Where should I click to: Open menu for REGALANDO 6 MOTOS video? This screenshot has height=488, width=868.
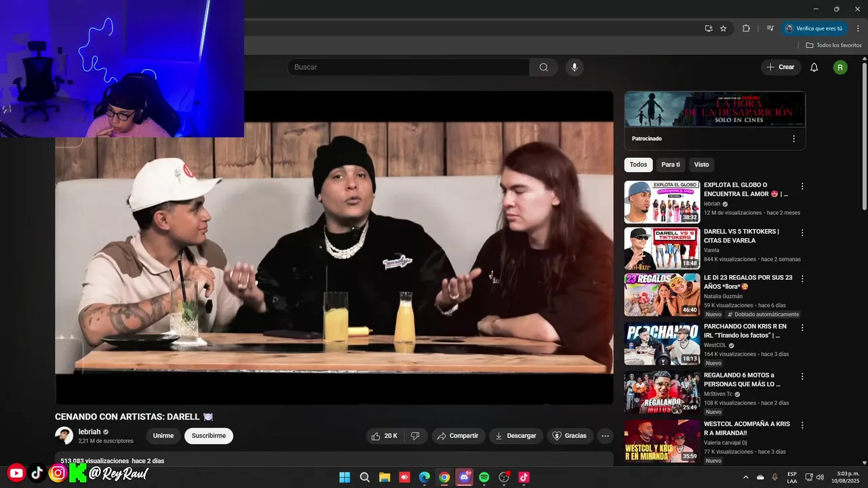(x=802, y=376)
